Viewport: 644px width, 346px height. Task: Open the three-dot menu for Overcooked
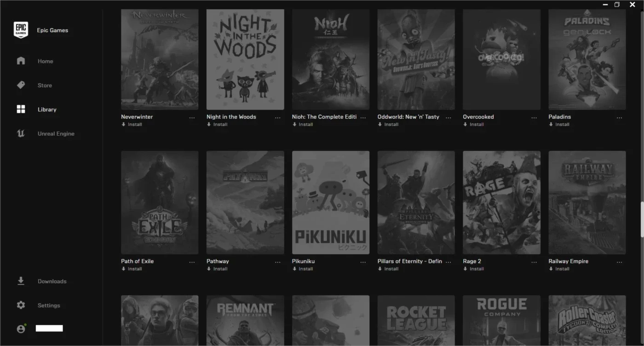tap(534, 118)
